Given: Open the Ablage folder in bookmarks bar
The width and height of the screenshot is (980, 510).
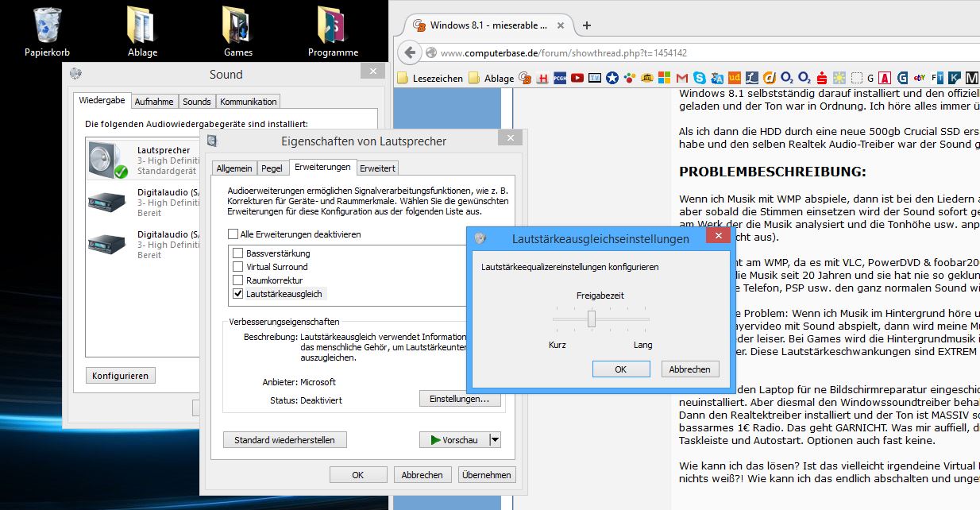Looking at the screenshot, I should pos(491,78).
